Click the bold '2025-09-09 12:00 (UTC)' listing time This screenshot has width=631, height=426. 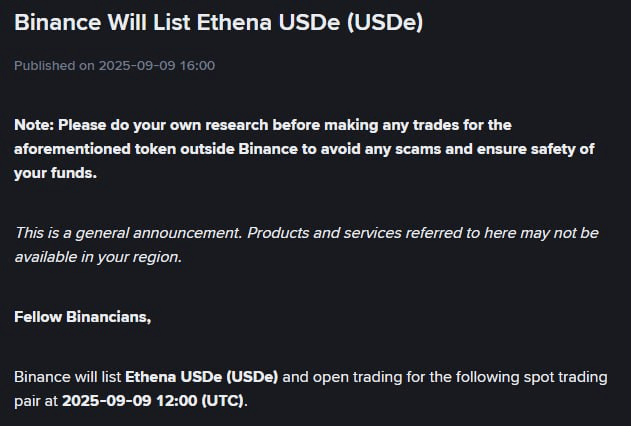click(x=153, y=401)
